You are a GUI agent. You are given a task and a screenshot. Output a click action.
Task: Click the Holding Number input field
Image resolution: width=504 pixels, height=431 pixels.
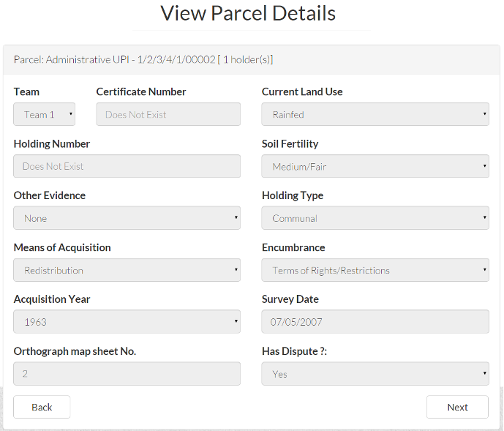(x=127, y=166)
